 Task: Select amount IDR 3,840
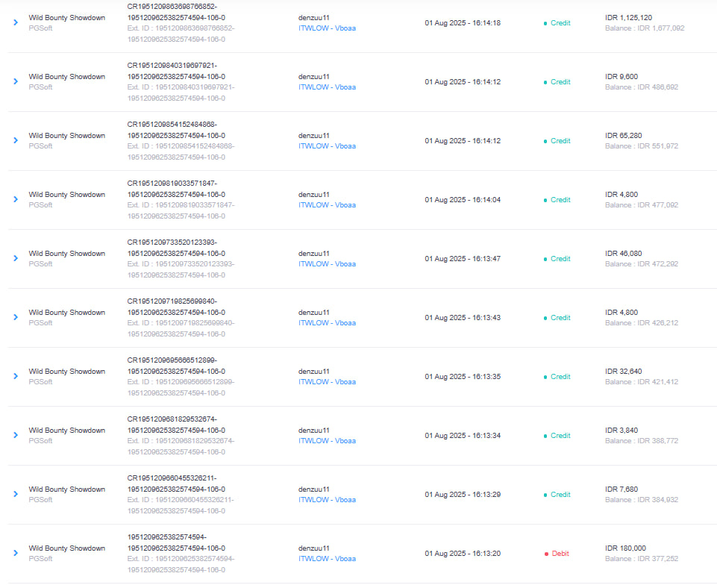click(x=621, y=431)
